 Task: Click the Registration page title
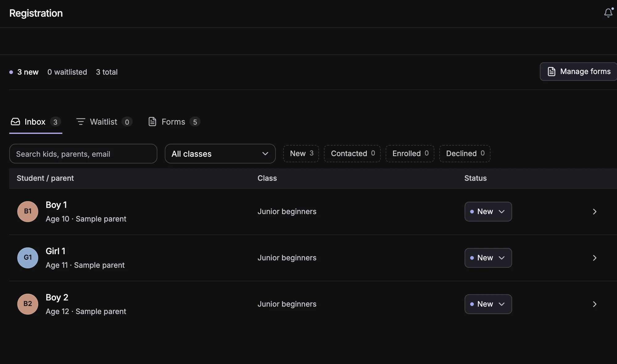36,13
